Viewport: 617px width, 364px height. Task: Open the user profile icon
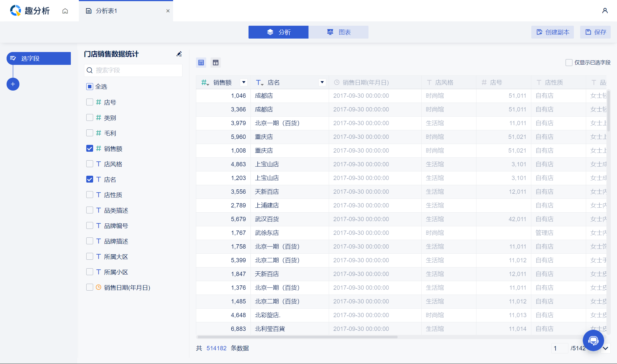[x=605, y=11]
